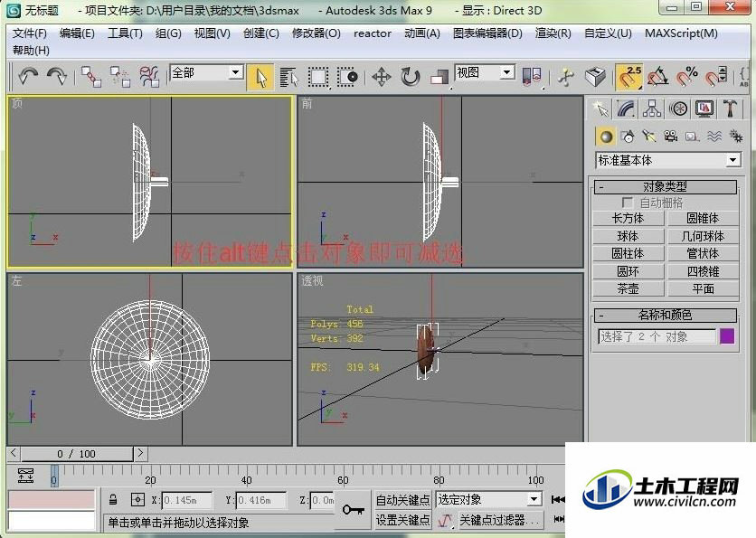
Task: Open the 视图 coordinate system dropdown
Action: (485, 73)
